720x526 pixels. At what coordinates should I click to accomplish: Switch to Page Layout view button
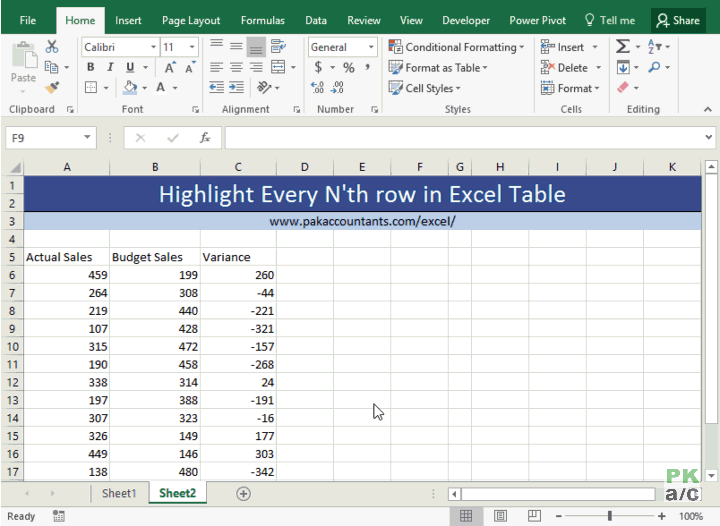pos(501,516)
